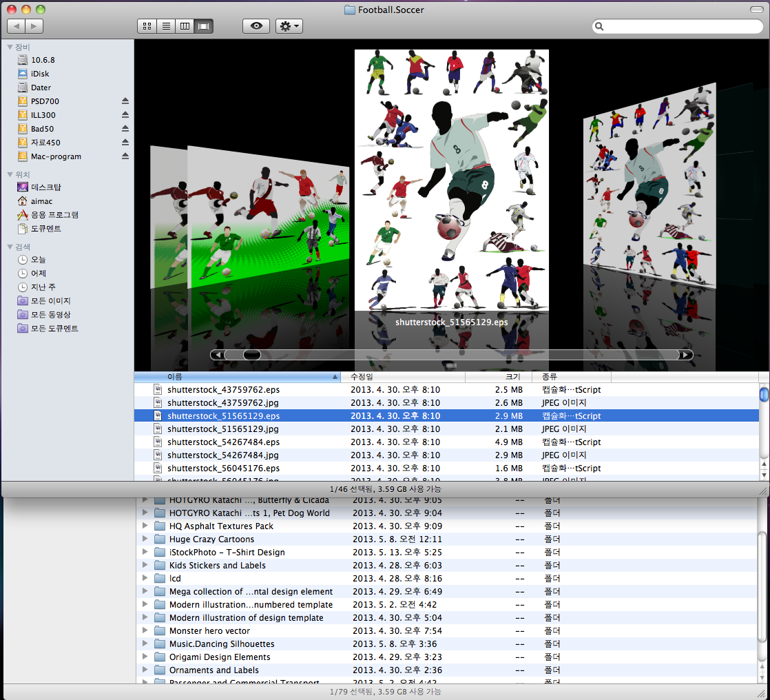Eject the Mac-program volume
The width and height of the screenshot is (770, 700).
pos(125,156)
